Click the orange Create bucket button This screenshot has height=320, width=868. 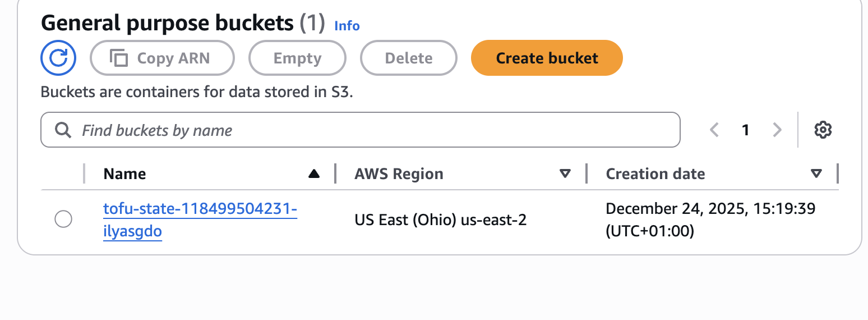tap(547, 58)
